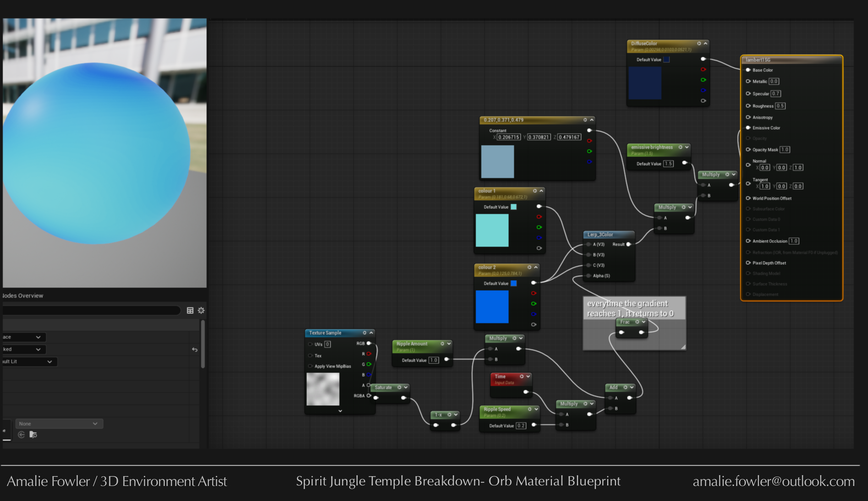Click the Emissive Color input pin
Image resolution: width=868 pixels, height=501 pixels.
[x=748, y=128]
